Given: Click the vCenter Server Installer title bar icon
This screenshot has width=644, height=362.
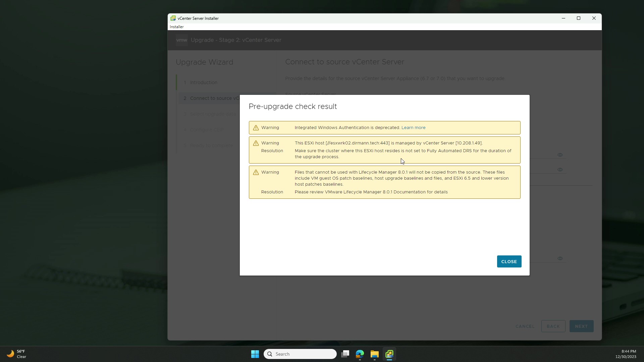Looking at the screenshot, I should (173, 18).
